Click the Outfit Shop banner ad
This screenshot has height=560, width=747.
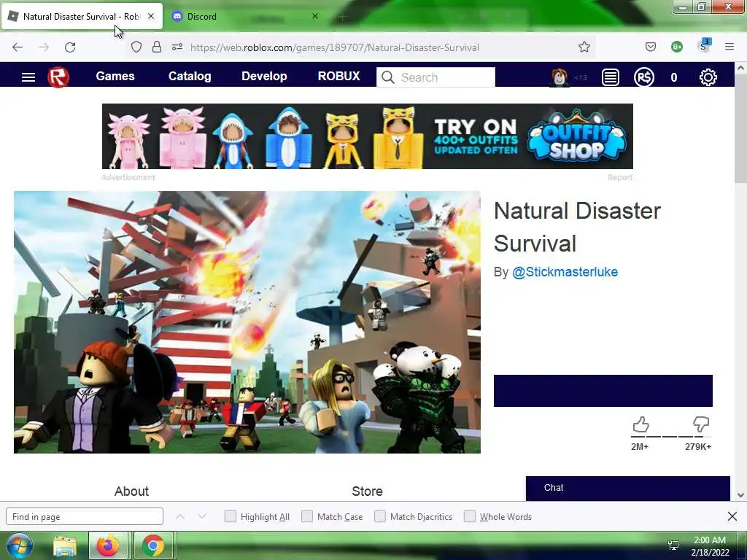[x=368, y=136]
